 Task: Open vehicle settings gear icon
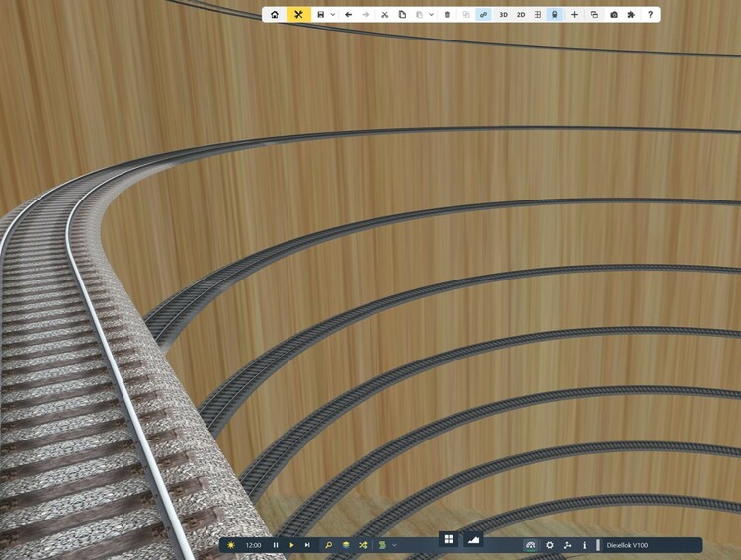550,545
